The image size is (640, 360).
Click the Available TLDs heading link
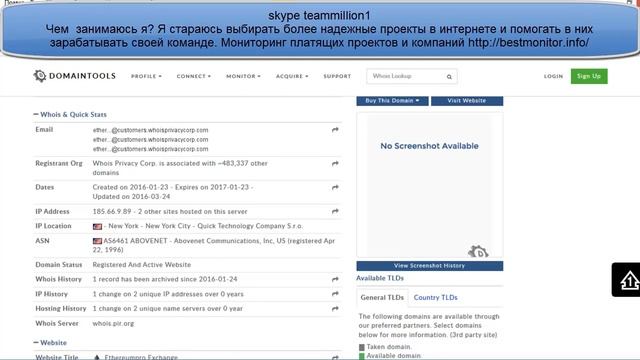(x=380, y=278)
